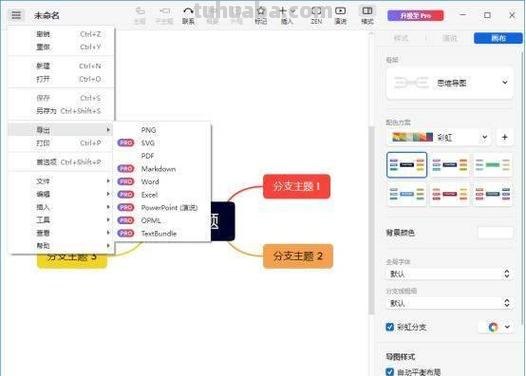Choose Save (保存) from the menu
526x376 pixels.
coord(61,98)
